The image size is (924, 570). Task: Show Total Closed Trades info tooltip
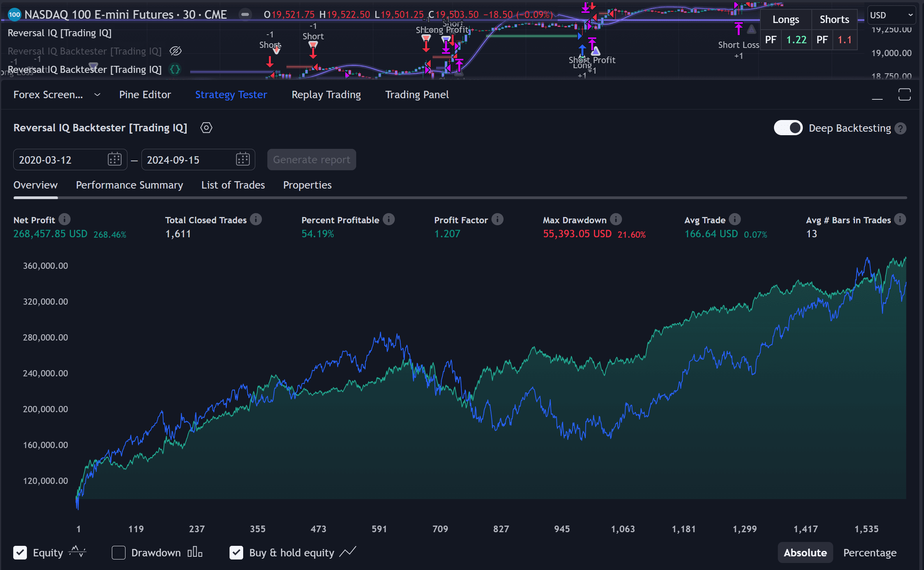tap(256, 220)
